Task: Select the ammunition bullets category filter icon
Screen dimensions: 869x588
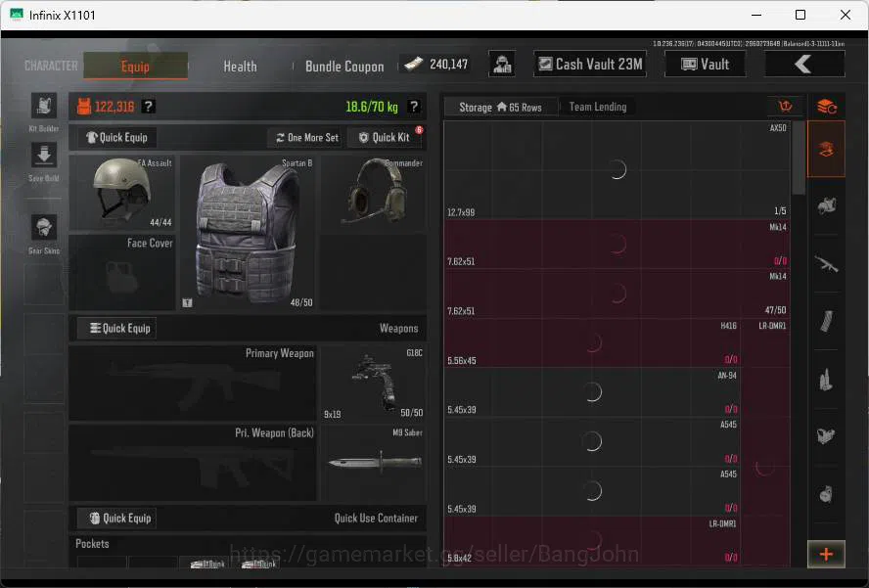Action: point(826,381)
